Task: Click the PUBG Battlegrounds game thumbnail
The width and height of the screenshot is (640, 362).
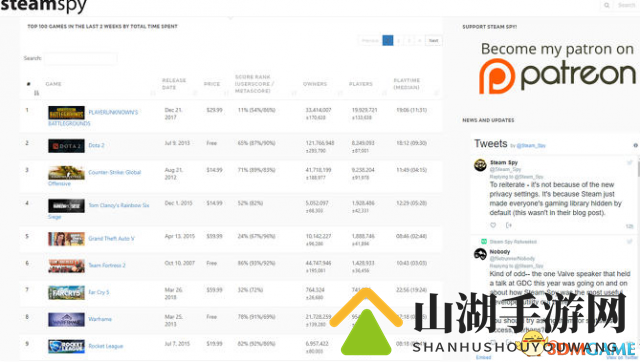Action: click(x=66, y=113)
